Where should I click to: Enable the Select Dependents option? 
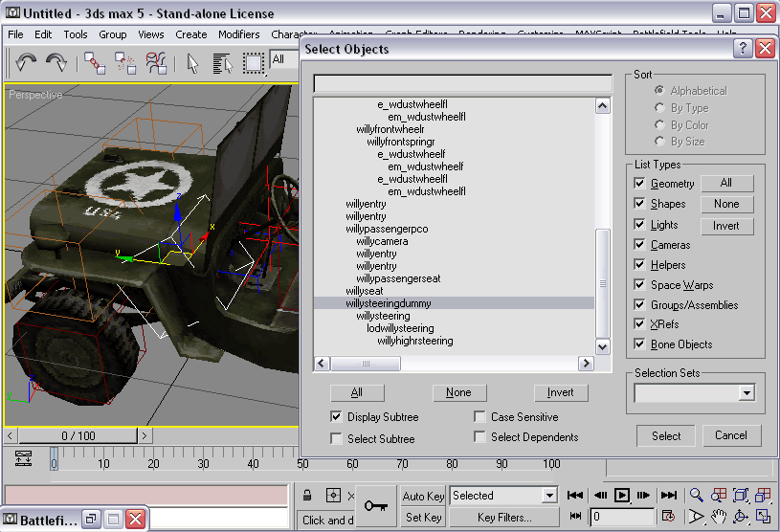point(480,436)
